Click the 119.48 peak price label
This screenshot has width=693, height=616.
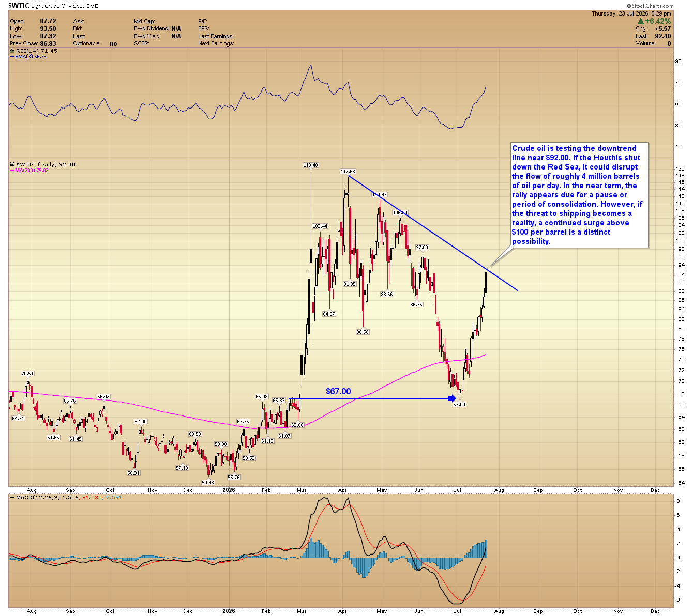pos(310,165)
